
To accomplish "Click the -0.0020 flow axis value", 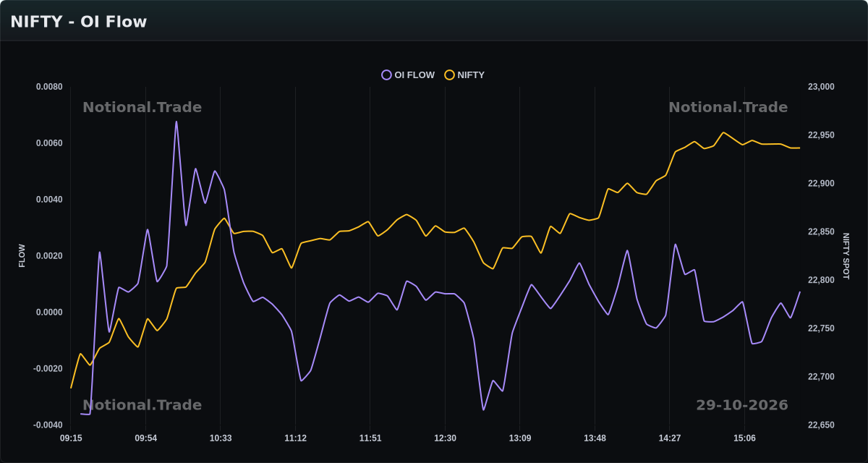I will tap(48, 369).
